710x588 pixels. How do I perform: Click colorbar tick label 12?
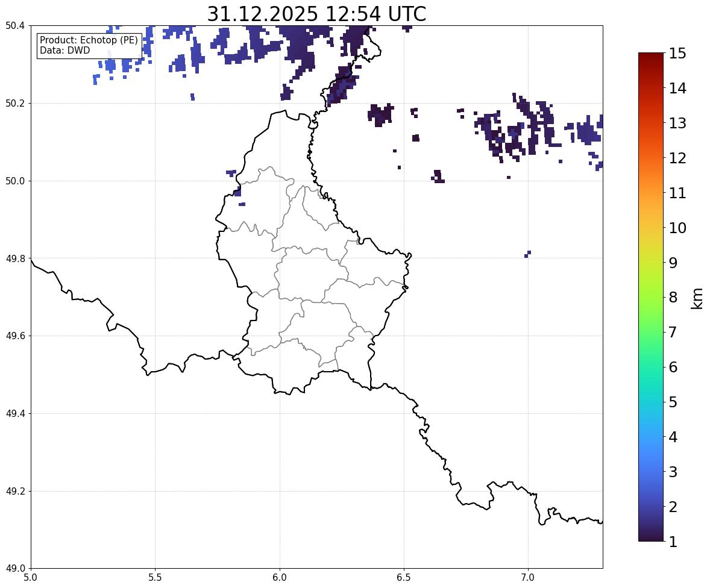tap(677, 158)
